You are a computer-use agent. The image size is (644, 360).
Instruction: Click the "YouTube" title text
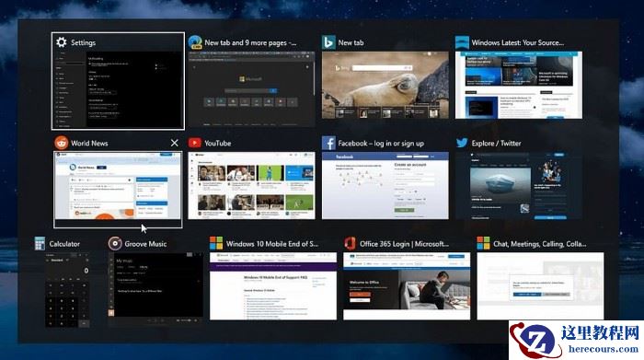218,143
